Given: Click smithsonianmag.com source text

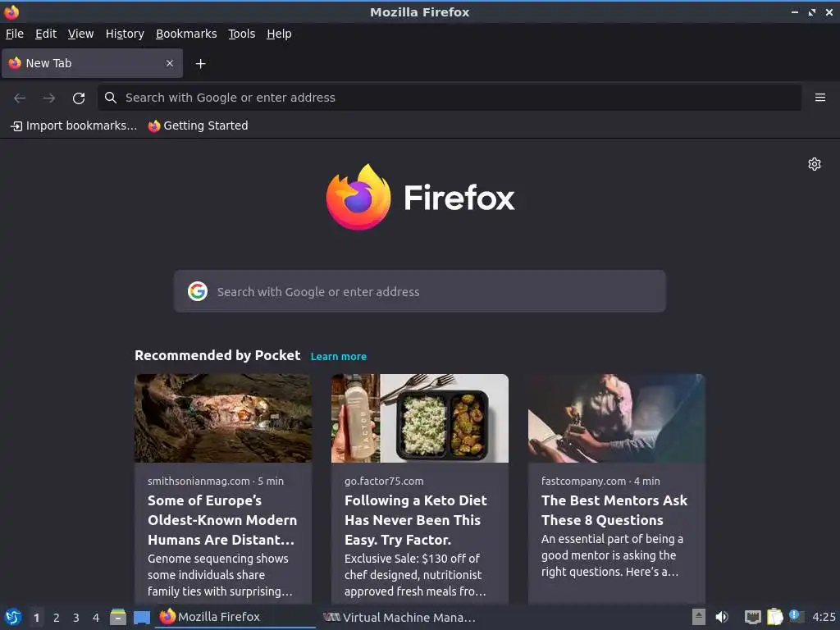Looking at the screenshot, I should tap(199, 481).
